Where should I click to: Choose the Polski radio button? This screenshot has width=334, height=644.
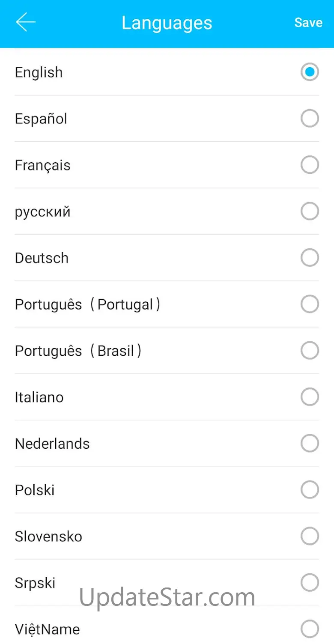310,490
